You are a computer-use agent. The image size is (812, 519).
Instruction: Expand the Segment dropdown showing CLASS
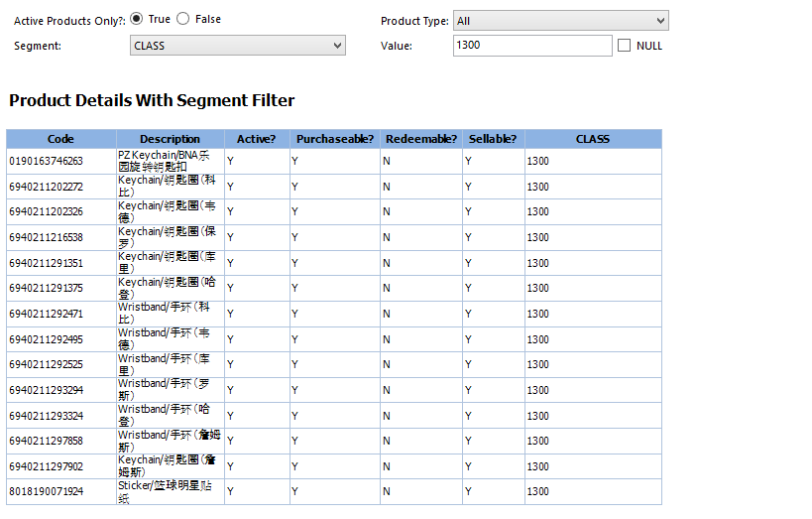(x=238, y=46)
